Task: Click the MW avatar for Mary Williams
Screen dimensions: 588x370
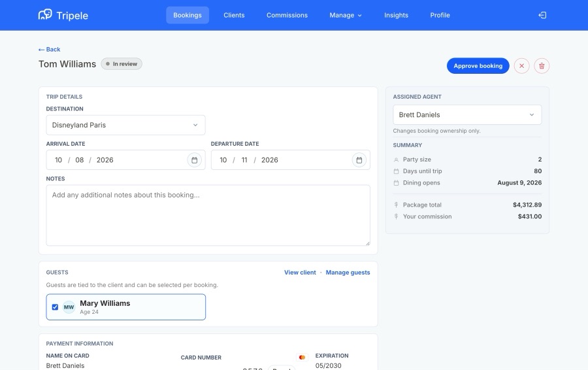Action: pyautogui.click(x=69, y=307)
